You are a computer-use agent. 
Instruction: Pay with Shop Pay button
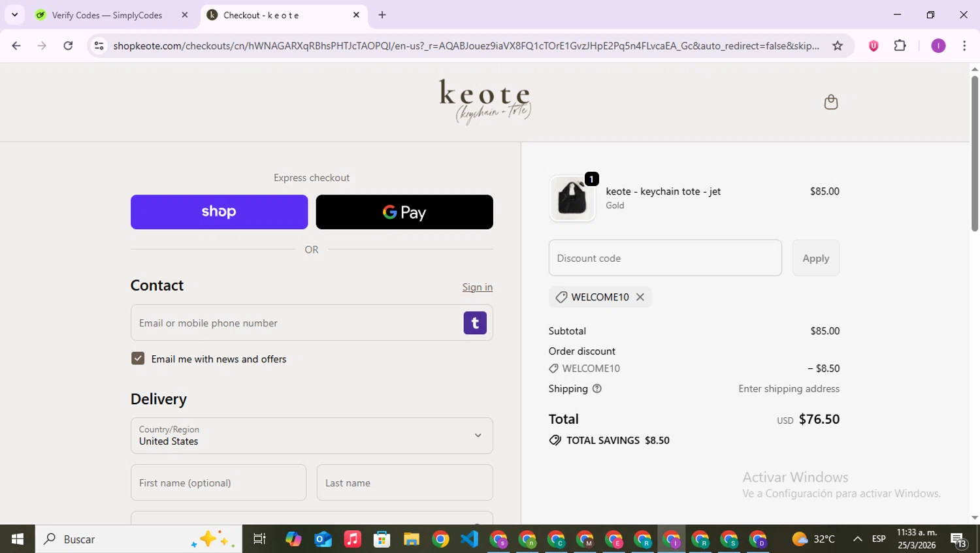click(x=219, y=212)
